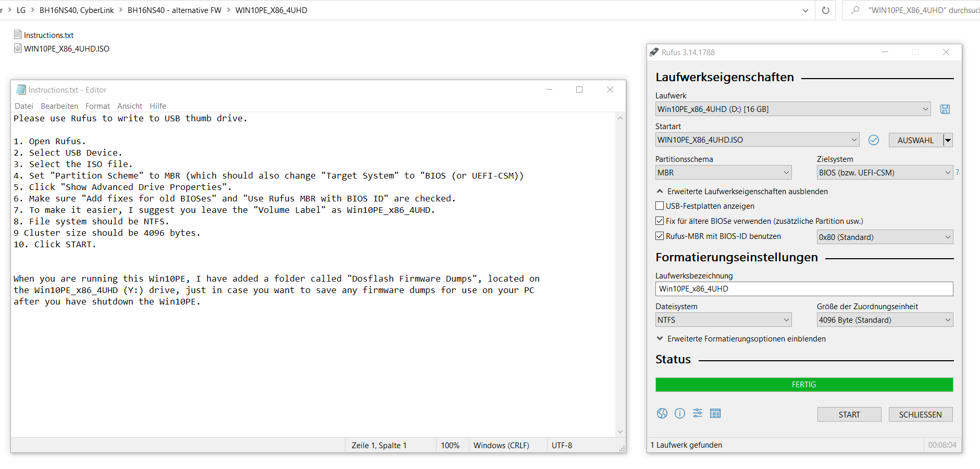Click "1 Laufwerk gefunden" status text in Rufus

click(686, 445)
